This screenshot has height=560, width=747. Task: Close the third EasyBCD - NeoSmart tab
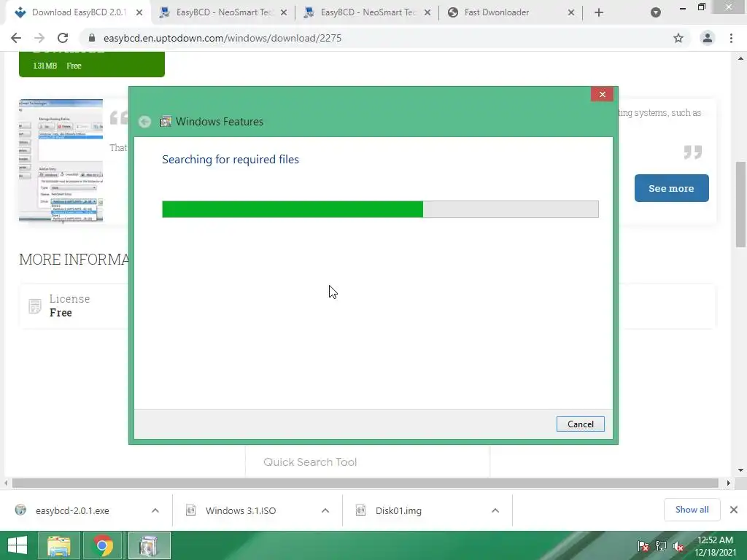[x=427, y=13]
